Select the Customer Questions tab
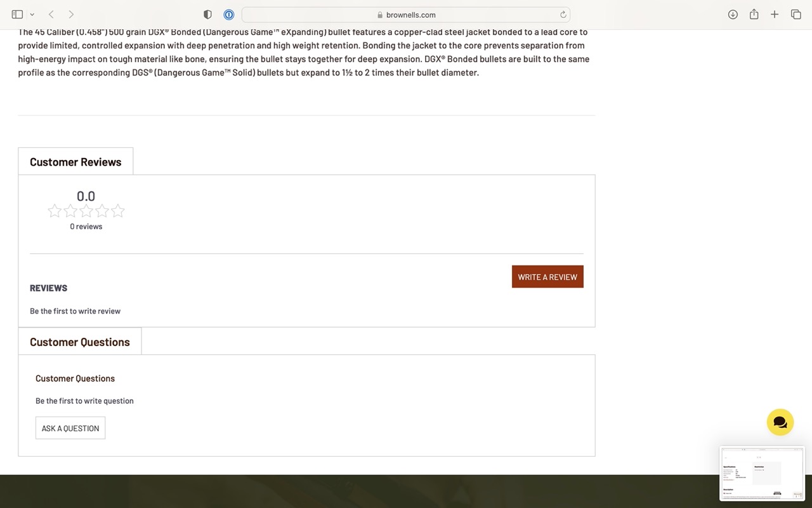 point(80,342)
